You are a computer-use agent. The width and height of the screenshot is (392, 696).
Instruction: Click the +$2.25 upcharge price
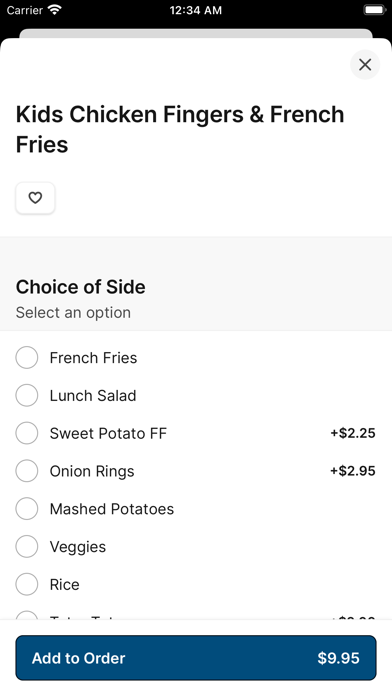pos(353,433)
